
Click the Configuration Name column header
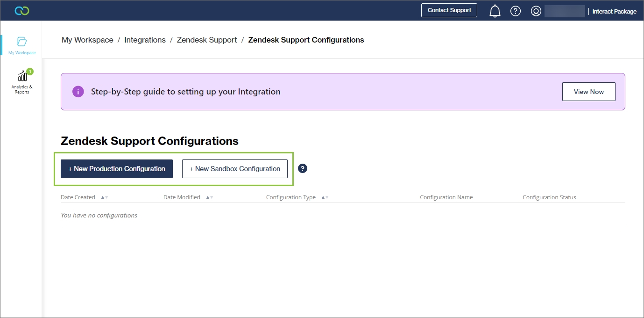click(x=446, y=197)
